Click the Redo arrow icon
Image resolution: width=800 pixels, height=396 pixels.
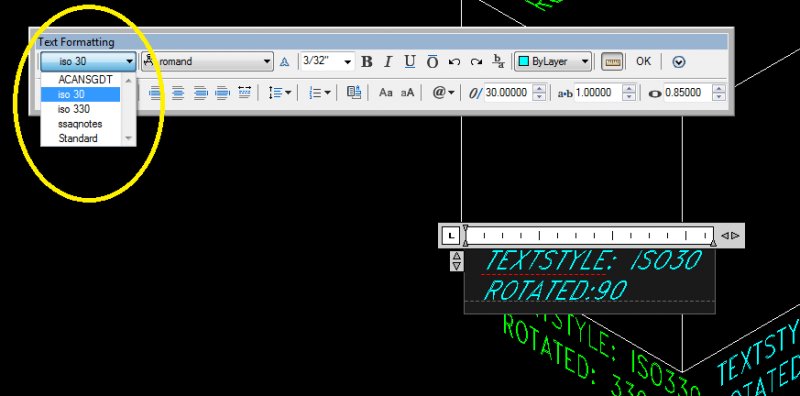tap(476, 62)
